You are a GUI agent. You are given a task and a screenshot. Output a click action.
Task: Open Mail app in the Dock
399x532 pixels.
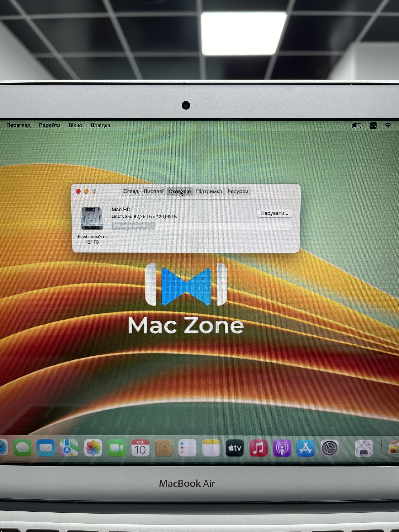tap(46, 448)
